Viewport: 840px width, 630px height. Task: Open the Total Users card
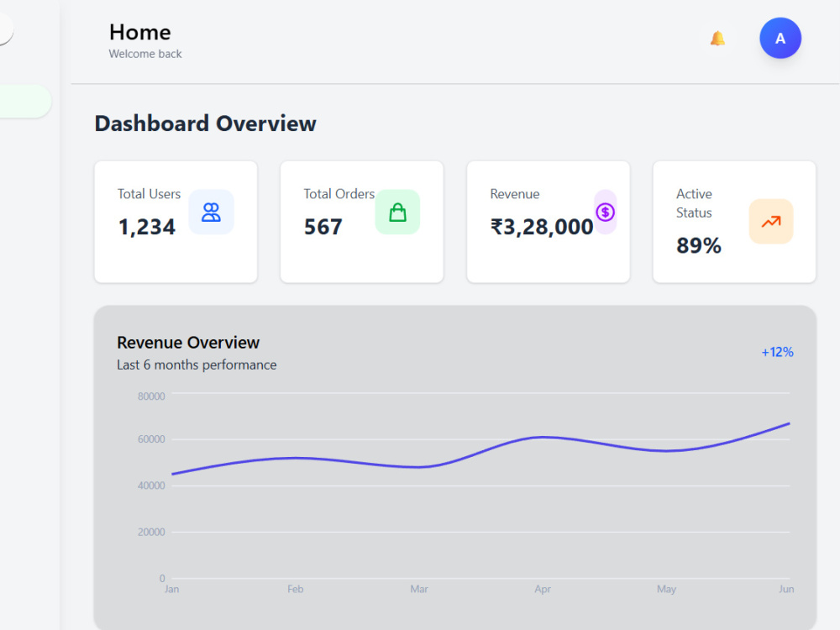(176, 222)
